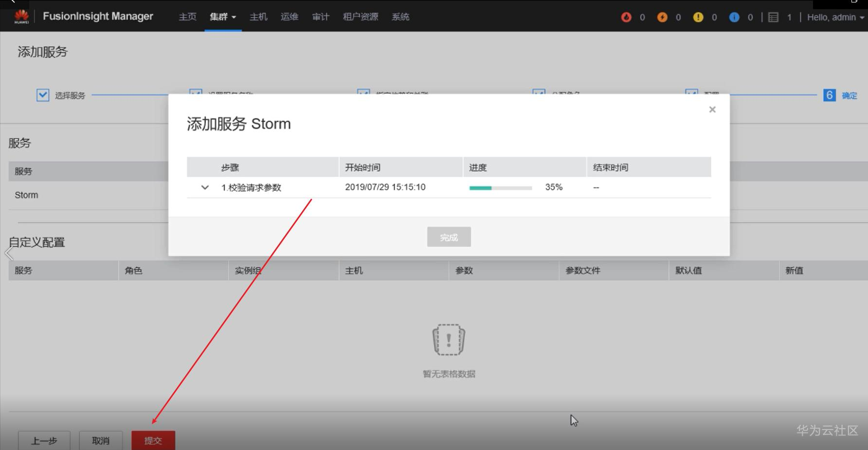Click the 取消 button
This screenshot has width=868, height=450.
(101, 440)
